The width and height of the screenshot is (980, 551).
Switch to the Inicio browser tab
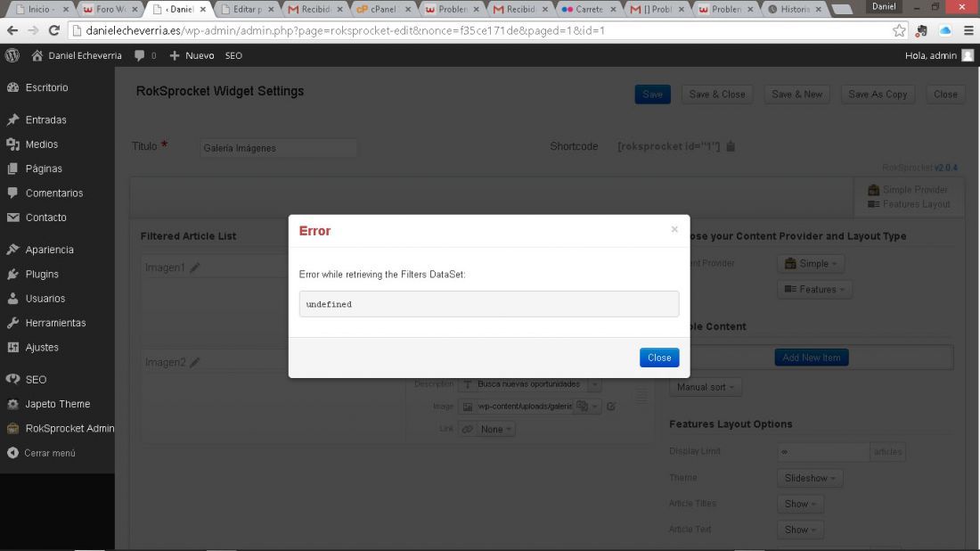[41, 10]
